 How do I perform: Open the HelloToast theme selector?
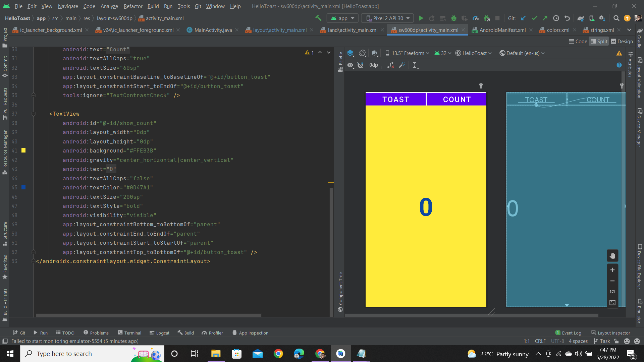coord(473,53)
